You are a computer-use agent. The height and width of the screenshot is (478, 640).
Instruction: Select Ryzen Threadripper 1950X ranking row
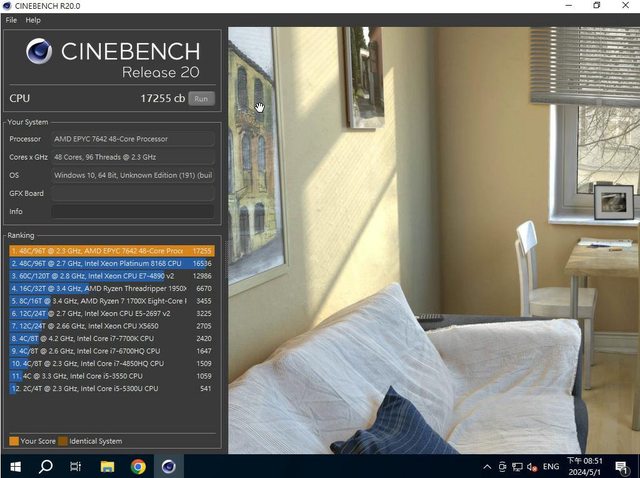[x=110, y=288]
